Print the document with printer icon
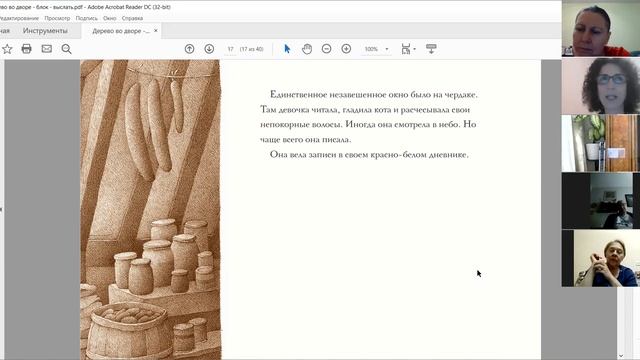This screenshot has width=640, height=360. pos(27,49)
